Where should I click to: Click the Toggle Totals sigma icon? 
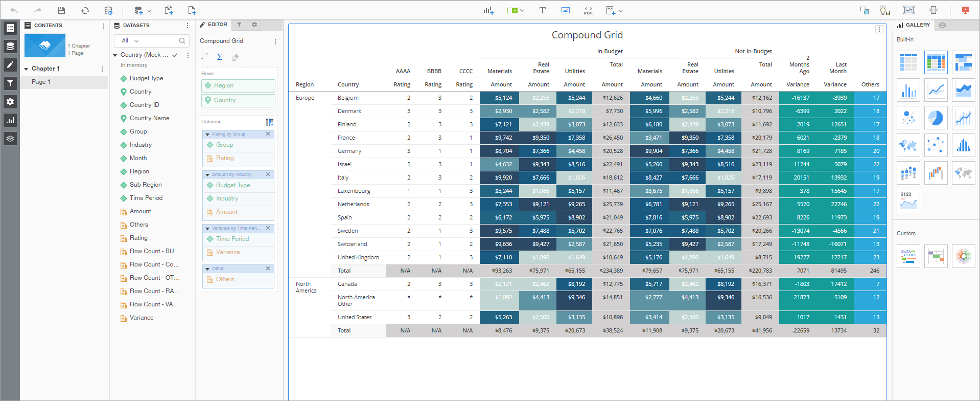point(220,57)
